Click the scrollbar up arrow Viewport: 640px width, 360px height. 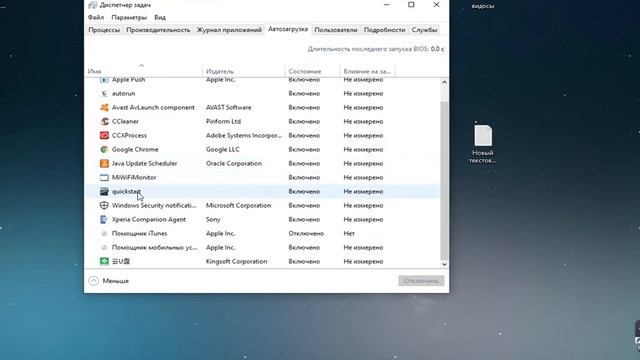click(444, 82)
